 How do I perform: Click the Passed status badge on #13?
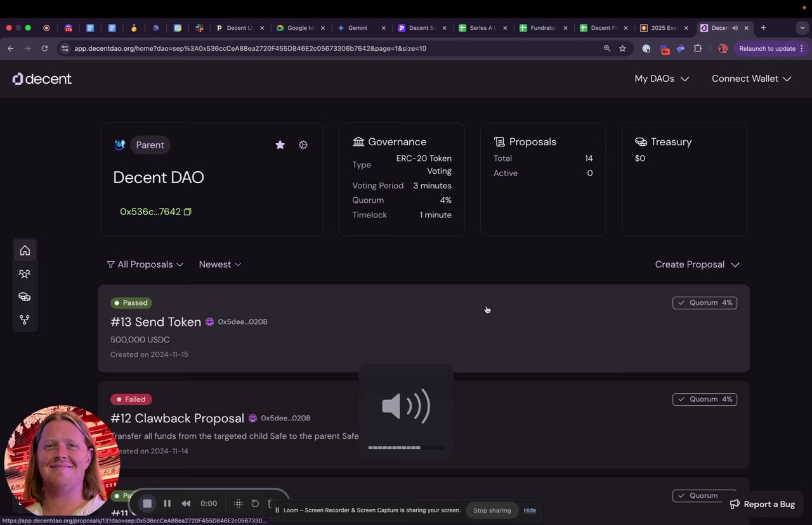[x=131, y=302]
